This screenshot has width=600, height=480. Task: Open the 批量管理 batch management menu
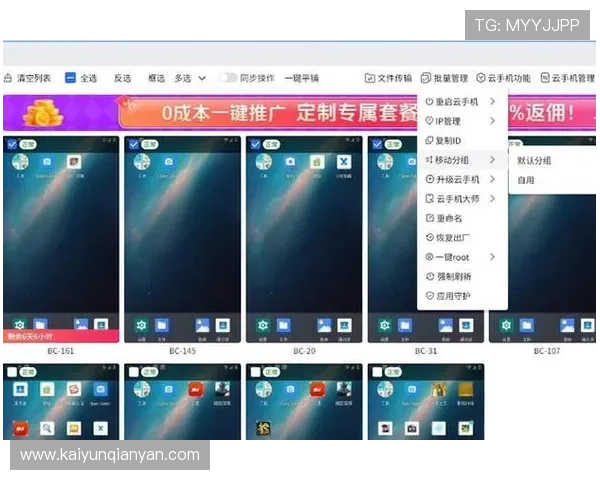pyautogui.click(x=444, y=78)
